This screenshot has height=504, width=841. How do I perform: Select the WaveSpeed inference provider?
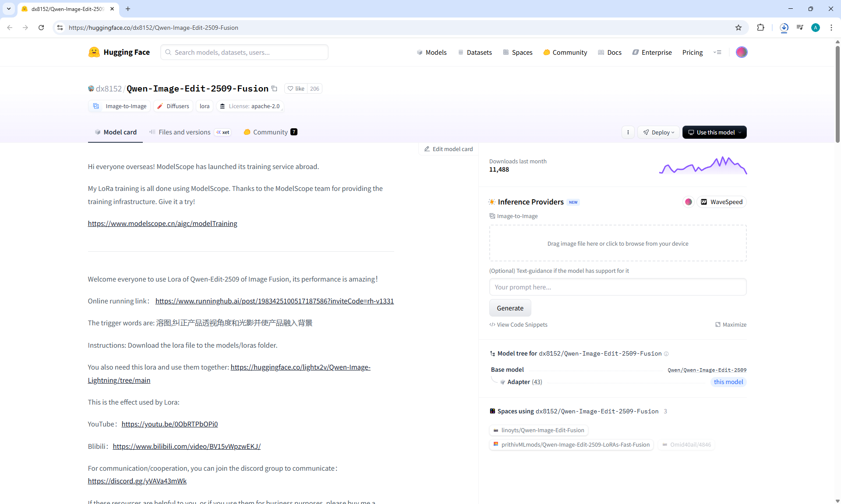[721, 202]
